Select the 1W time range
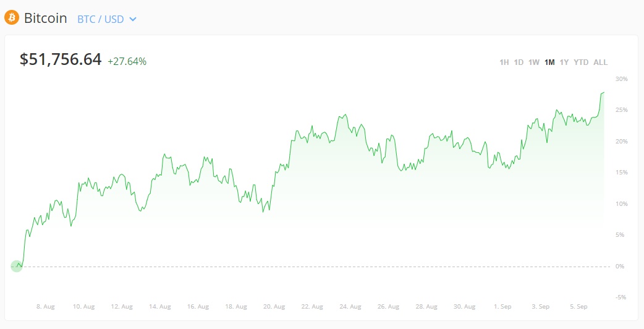 [534, 62]
